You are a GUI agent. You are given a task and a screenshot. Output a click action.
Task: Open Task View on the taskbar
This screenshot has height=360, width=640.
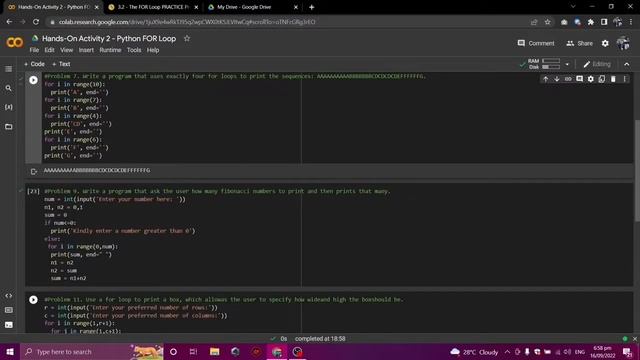193,352
